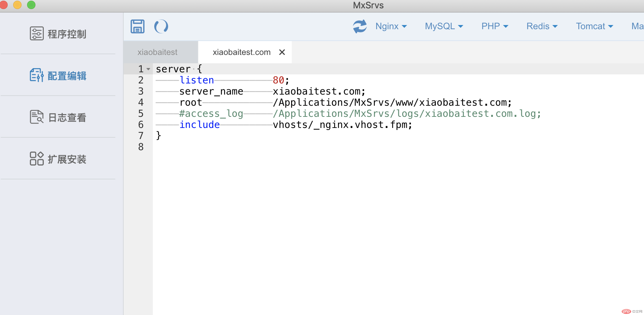Expand the MySQL dropdown menu
The width and height of the screenshot is (644, 315).
[444, 26]
